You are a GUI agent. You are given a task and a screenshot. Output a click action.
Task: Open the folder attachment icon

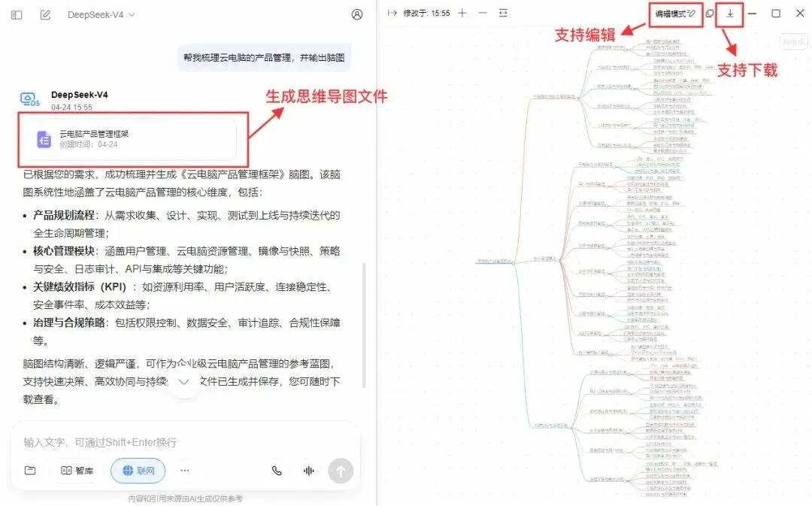point(30,470)
